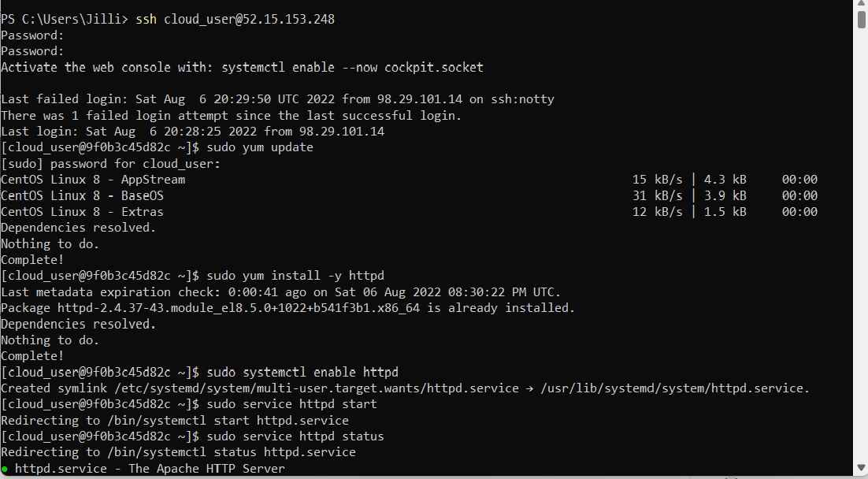Click the "sudo yum update" command
Viewport: 868px width, 479px height.
[260, 147]
